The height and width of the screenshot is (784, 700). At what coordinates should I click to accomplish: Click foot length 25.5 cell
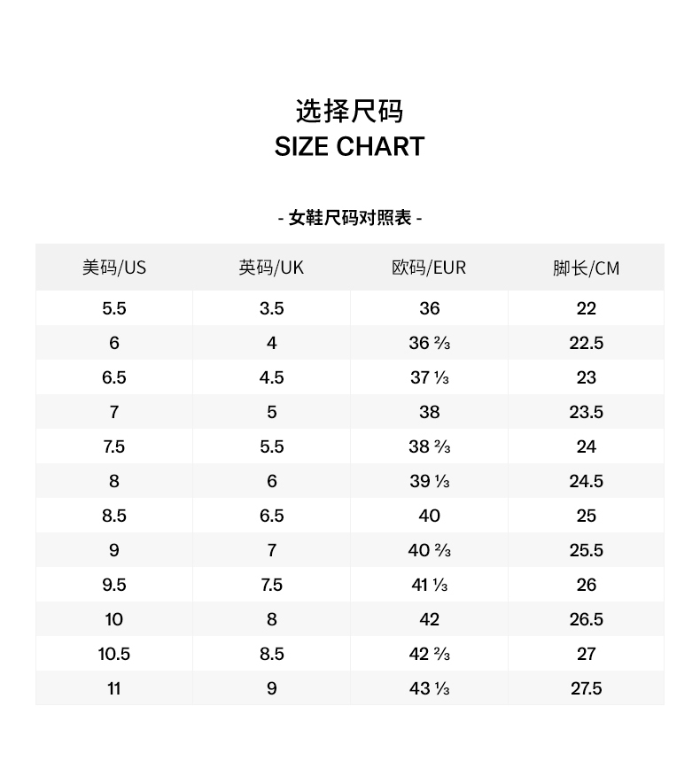coord(586,550)
